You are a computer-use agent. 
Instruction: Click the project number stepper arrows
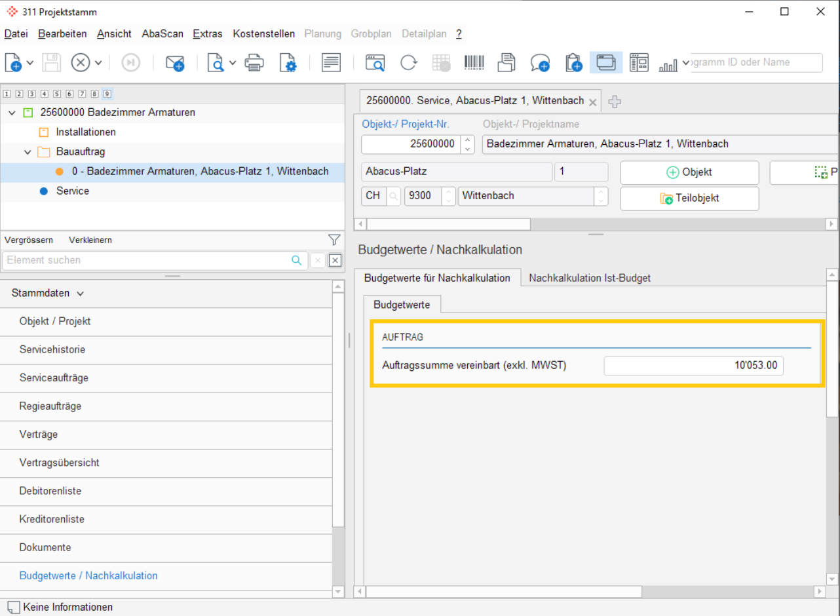pos(467,144)
